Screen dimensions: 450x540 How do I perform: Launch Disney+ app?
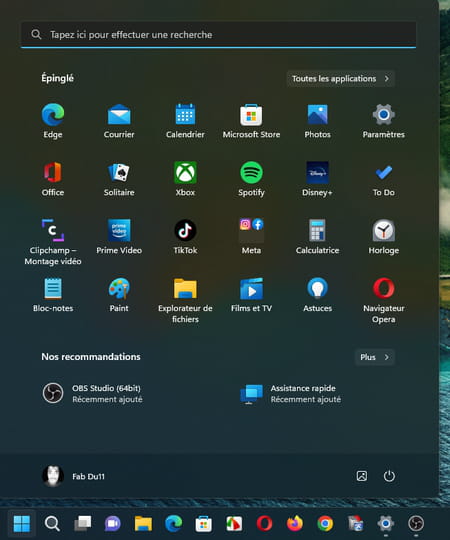[x=317, y=178]
